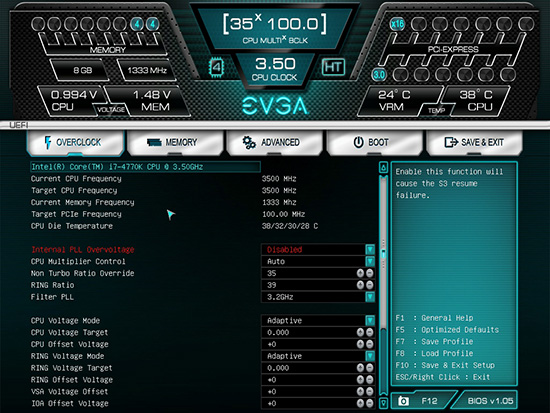
Task: Click the 'F5 : Optimized Defaults' help line
Action: pyautogui.click(x=447, y=330)
